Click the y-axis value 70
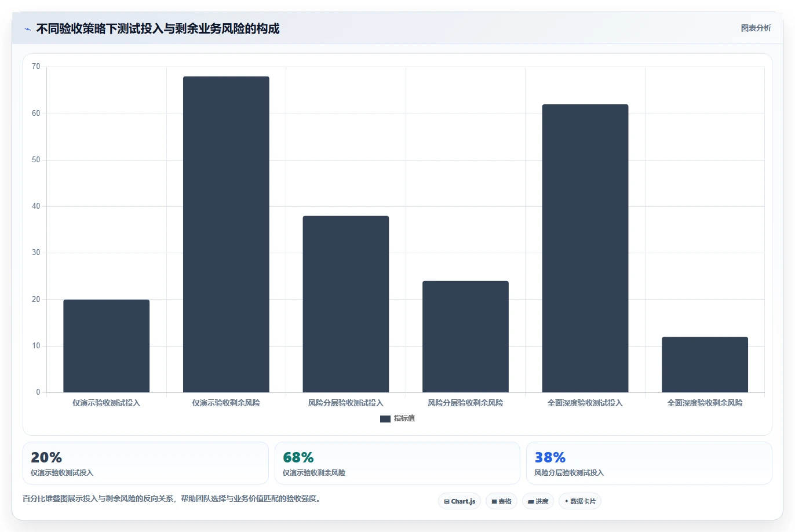This screenshot has height=532, width=795. point(36,67)
